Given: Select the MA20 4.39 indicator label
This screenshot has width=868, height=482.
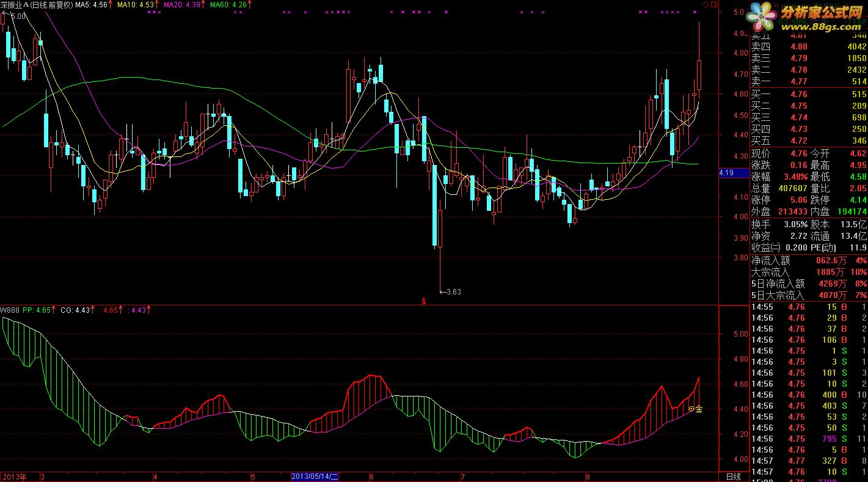Looking at the screenshot, I should coord(183,4).
